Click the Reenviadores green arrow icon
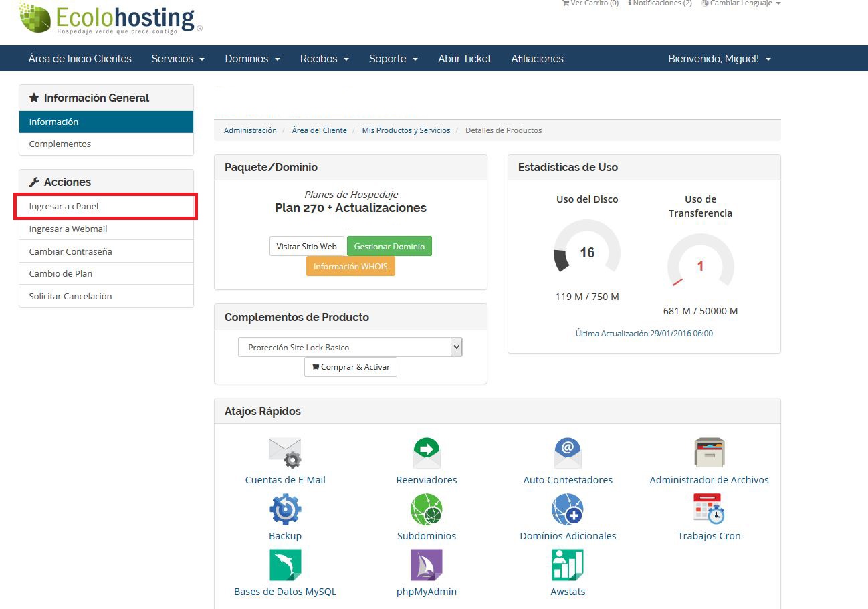This screenshot has width=868, height=609. tap(426, 453)
